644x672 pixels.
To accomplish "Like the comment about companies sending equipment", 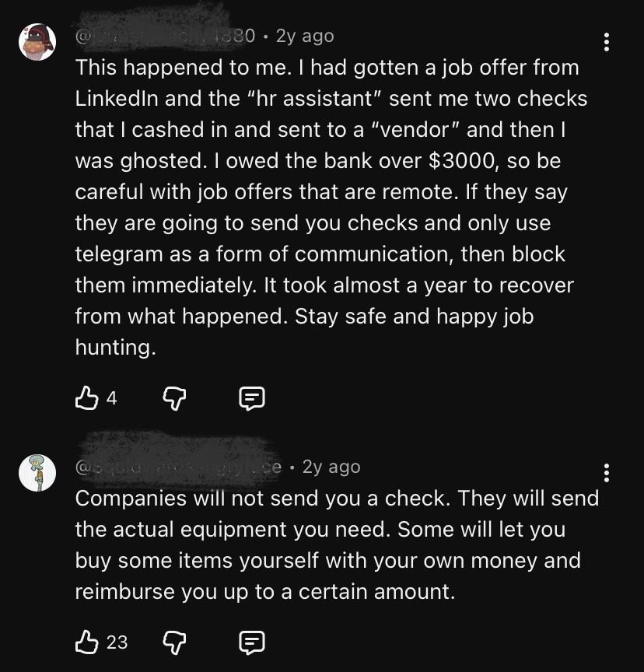I will pos(84,642).
